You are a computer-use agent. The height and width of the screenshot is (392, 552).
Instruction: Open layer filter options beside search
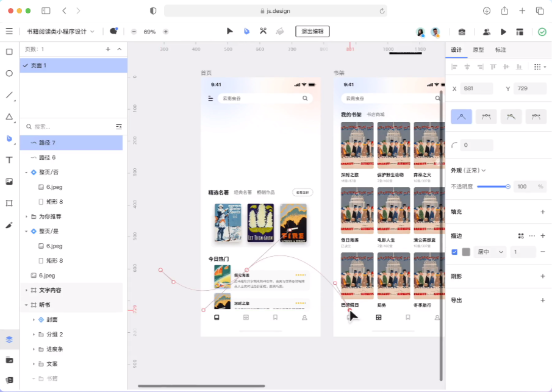point(119,127)
